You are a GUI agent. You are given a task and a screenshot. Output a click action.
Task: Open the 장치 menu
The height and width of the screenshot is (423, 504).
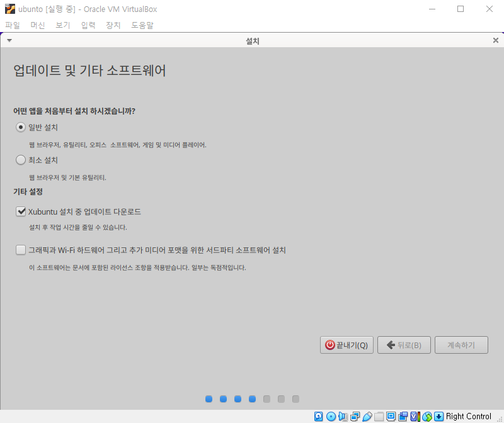coord(113,25)
